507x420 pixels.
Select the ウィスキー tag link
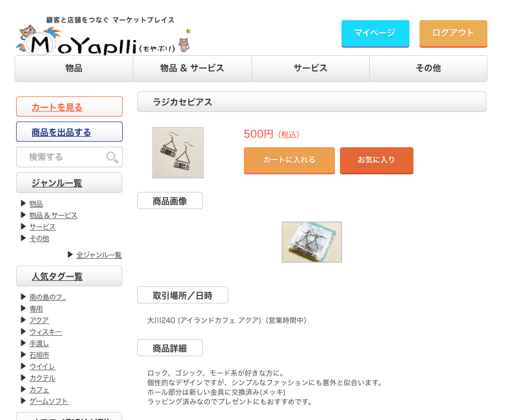click(46, 332)
